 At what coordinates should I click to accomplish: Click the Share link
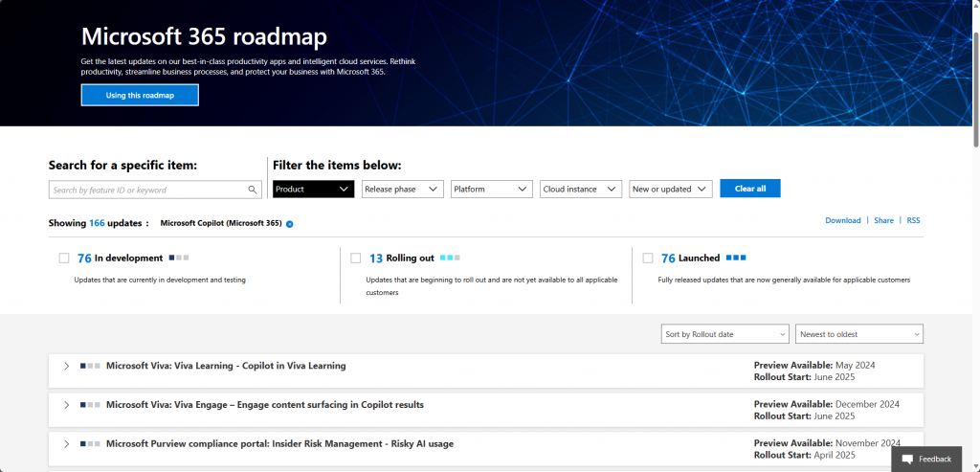point(883,221)
